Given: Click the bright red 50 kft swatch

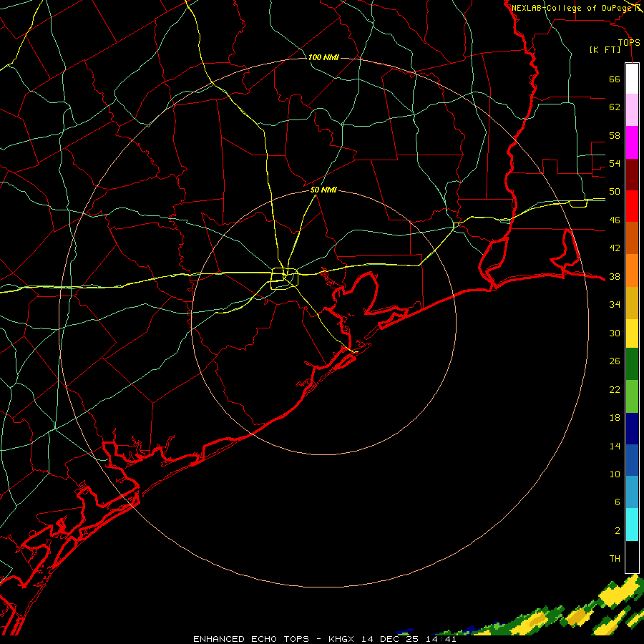Looking at the screenshot, I should [632, 206].
